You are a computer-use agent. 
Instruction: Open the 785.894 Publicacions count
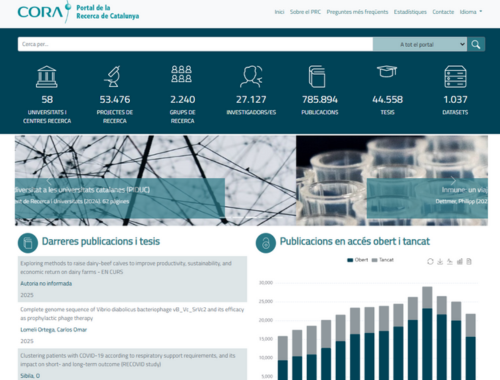[x=320, y=99]
